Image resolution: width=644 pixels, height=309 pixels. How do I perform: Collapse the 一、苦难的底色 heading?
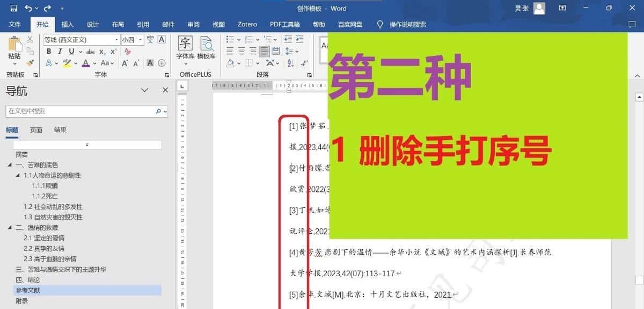10,165
